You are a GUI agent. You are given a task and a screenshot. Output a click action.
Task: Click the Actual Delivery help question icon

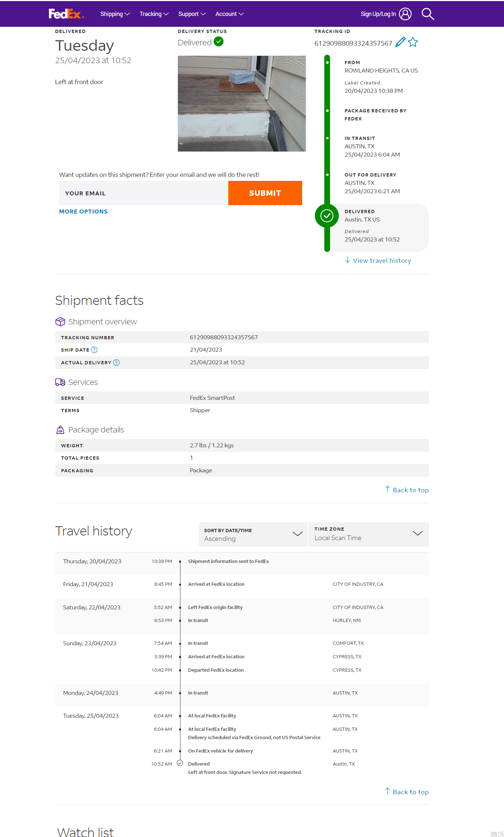116,362
